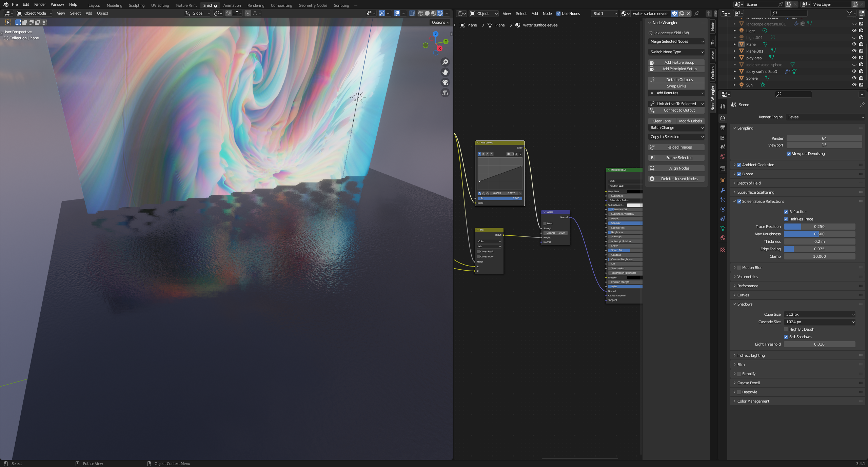Viewport: 868px width, 467px height.
Task: Open the Render menu in top bar
Action: pyautogui.click(x=40, y=4)
